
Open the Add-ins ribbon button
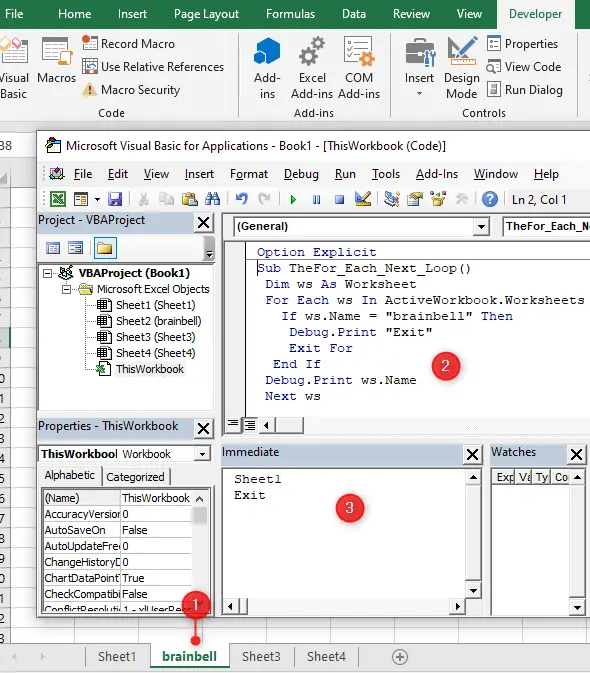[267, 68]
